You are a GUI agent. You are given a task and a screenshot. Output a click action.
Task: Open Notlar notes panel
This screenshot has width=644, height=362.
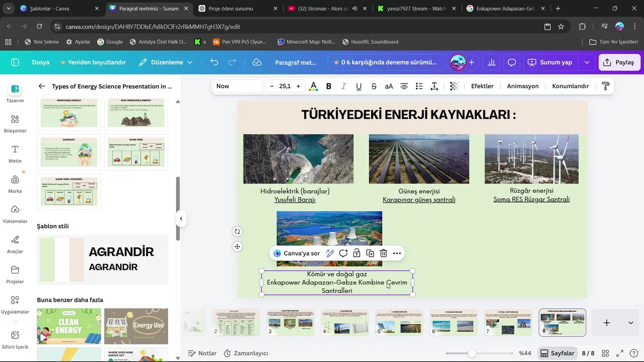tap(202, 353)
